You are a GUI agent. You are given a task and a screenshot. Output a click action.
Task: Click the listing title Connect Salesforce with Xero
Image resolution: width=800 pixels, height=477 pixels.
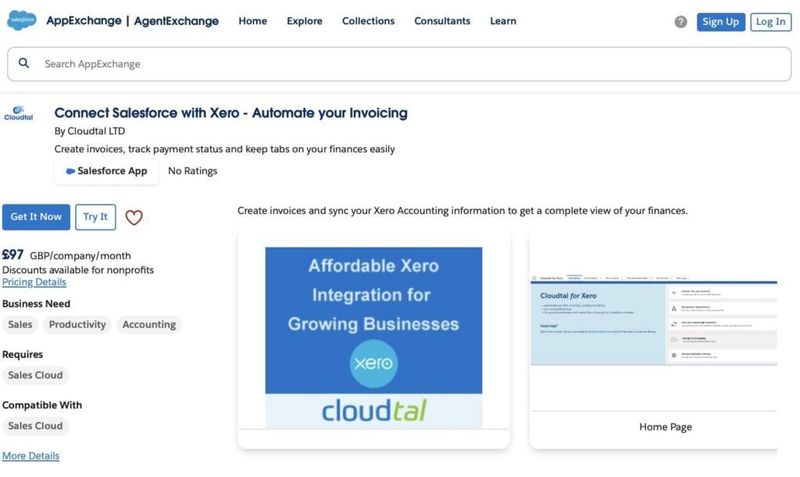coord(231,113)
